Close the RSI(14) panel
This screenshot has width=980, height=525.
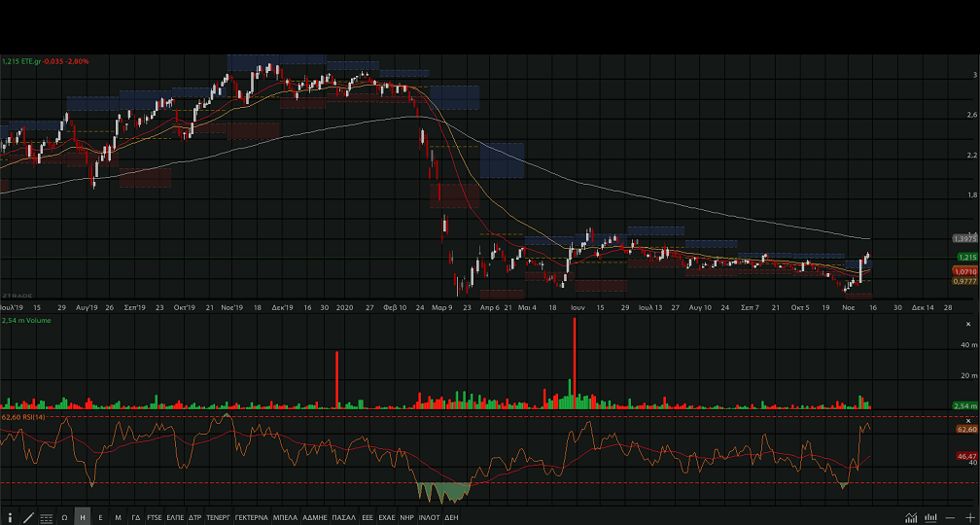pyautogui.click(x=968, y=421)
